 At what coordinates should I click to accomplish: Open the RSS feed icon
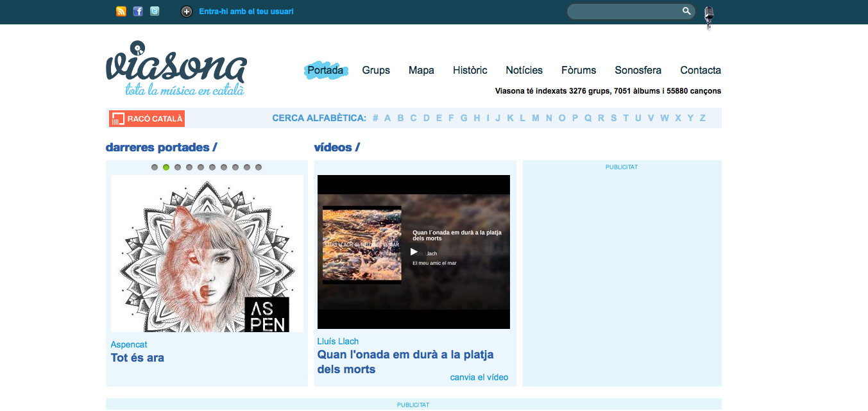pos(121,12)
